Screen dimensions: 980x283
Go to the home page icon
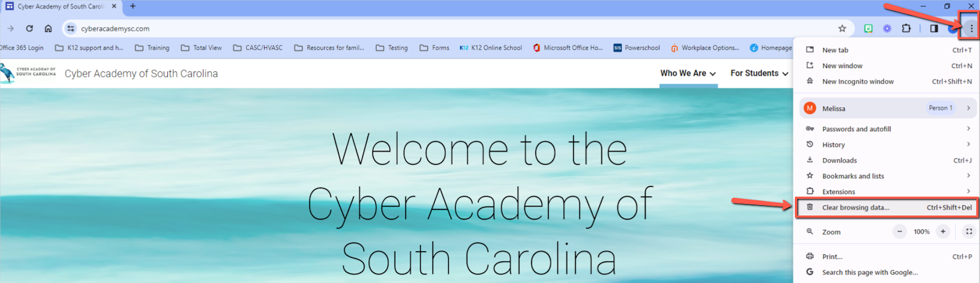point(48,28)
